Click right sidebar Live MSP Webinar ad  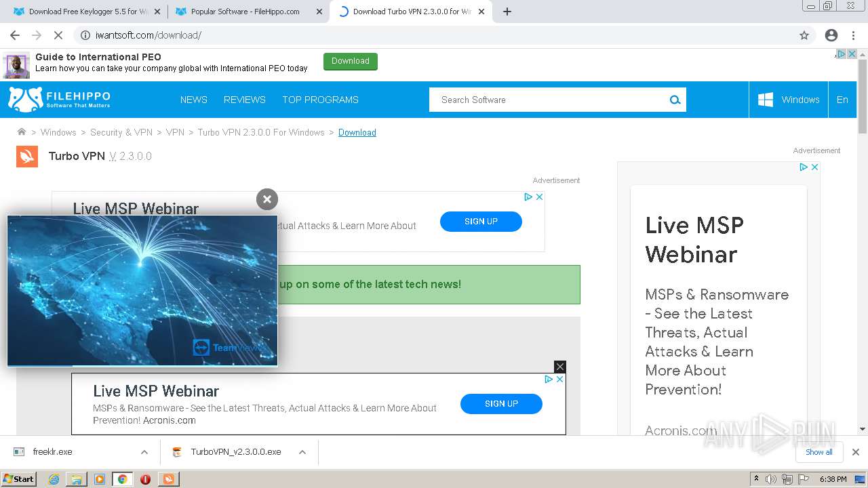point(718,298)
